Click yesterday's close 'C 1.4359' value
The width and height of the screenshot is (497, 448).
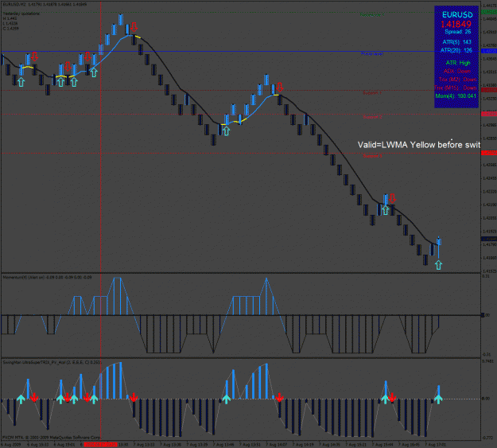pyautogui.click(x=11, y=29)
